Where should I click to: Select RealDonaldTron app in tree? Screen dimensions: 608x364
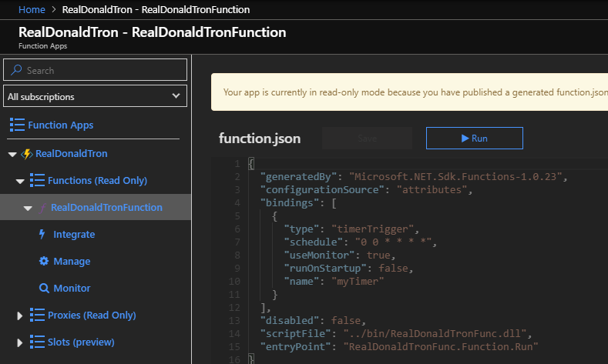point(72,153)
